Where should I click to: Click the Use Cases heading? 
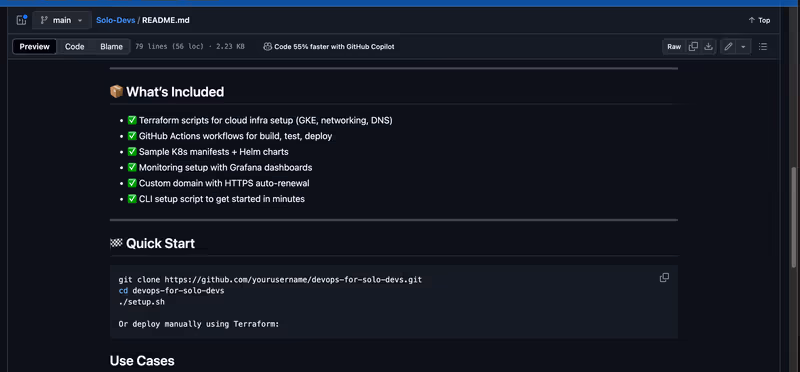pyautogui.click(x=142, y=361)
